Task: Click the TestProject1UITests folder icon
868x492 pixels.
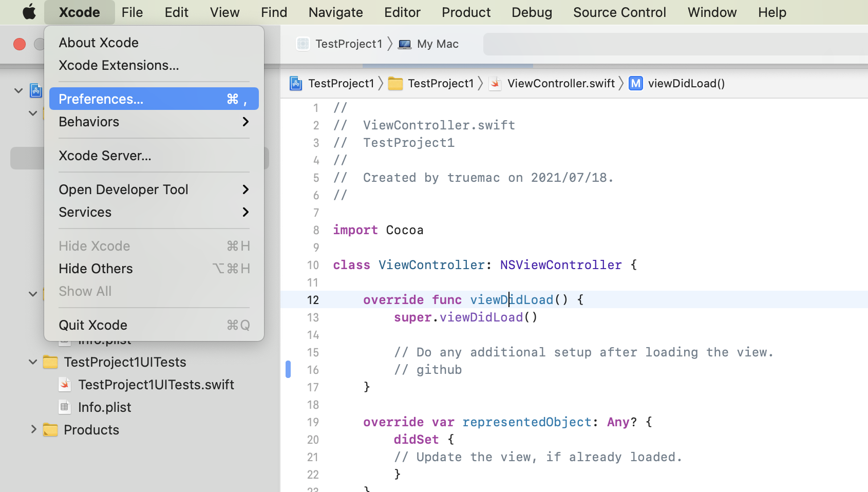Action: click(x=50, y=362)
